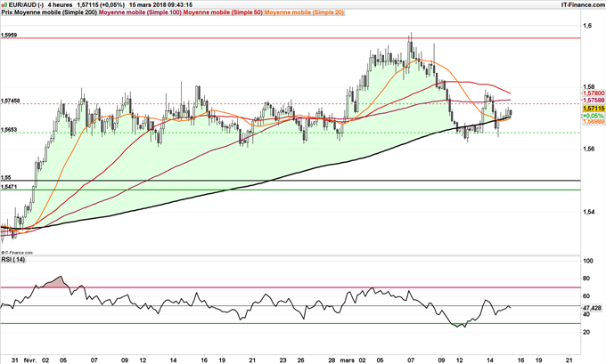Screen dimensions: 606x364
Task: Click the '60' RSI axis value
Action: pos(586,296)
